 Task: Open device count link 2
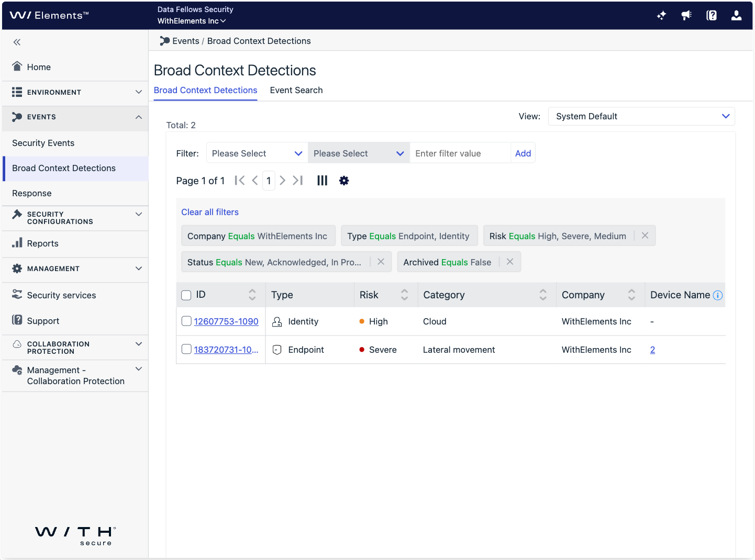(x=652, y=350)
